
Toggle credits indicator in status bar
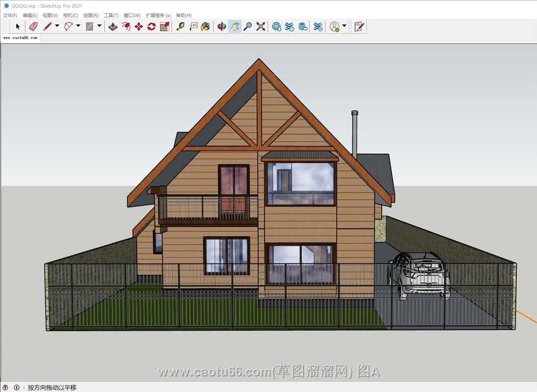(x=17, y=388)
